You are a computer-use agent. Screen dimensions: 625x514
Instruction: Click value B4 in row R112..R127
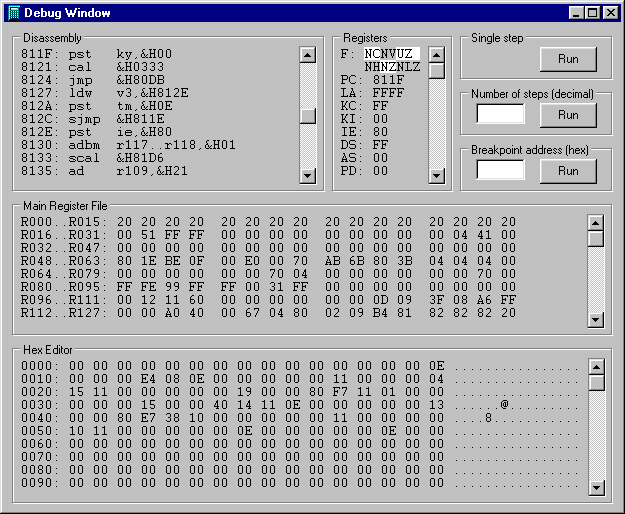380,313
